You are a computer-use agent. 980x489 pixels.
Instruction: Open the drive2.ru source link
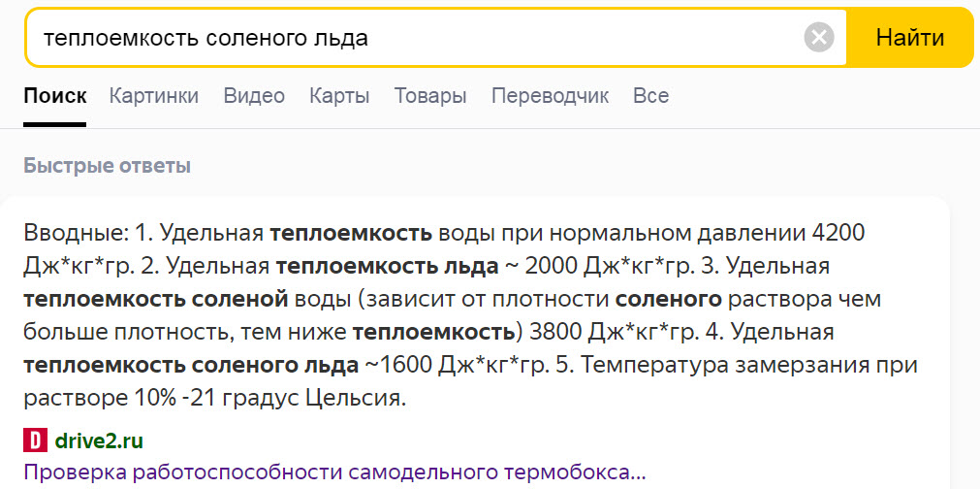click(98, 441)
